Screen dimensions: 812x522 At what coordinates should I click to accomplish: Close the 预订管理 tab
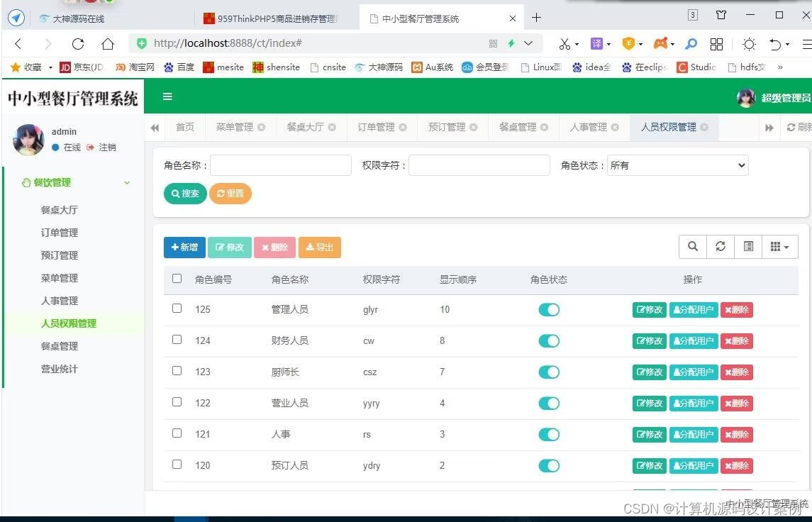pyautogui.click(x=473, y=127)
